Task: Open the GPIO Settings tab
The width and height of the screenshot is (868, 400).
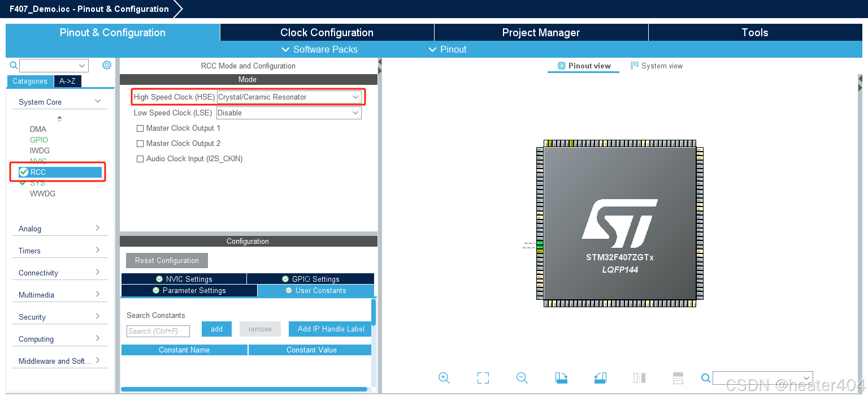Action: point(311,279)
